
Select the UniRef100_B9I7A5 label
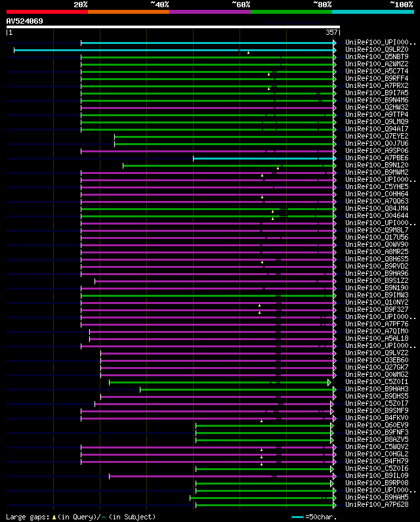(377, 93)
